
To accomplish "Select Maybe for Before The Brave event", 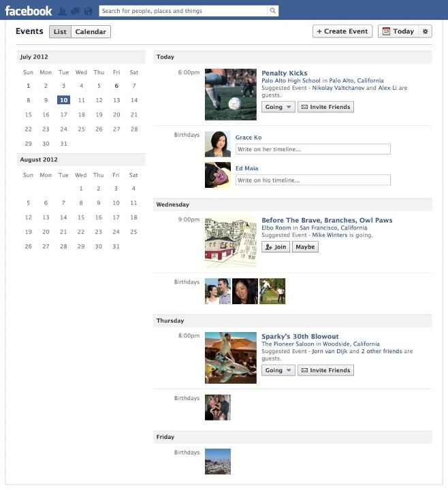I will click(x=305, y=247).
